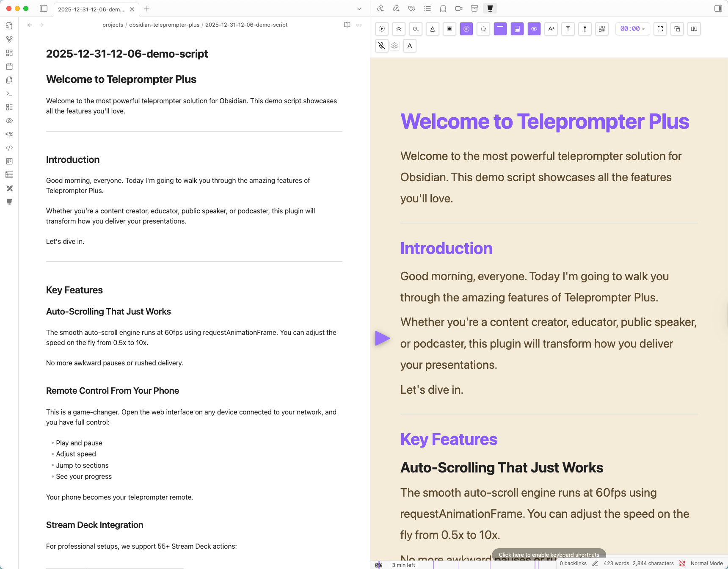Screen dimensions: 728x569
Task: Switch to outline list panel tab
Action: click(427, 8)
